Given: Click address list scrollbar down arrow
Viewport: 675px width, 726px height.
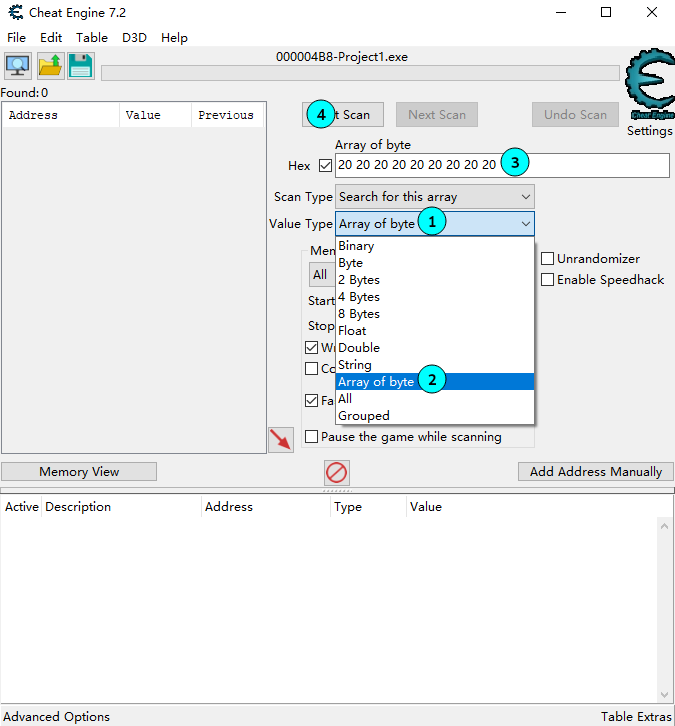Looking at the screenshot, I should coord(664,695).
